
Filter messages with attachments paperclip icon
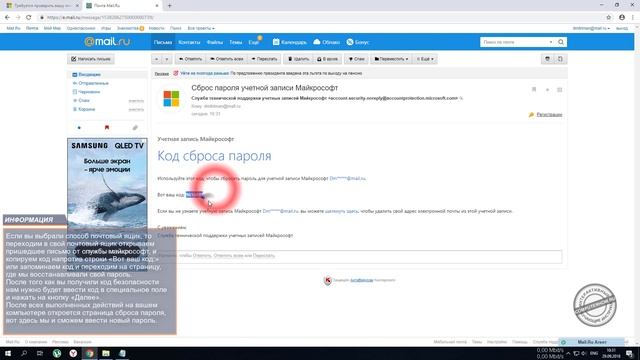135,128
